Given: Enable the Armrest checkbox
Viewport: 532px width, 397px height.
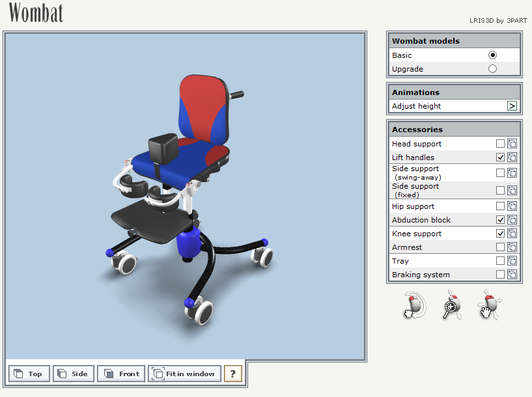Looking at the screenshot, I should point(500,247).
